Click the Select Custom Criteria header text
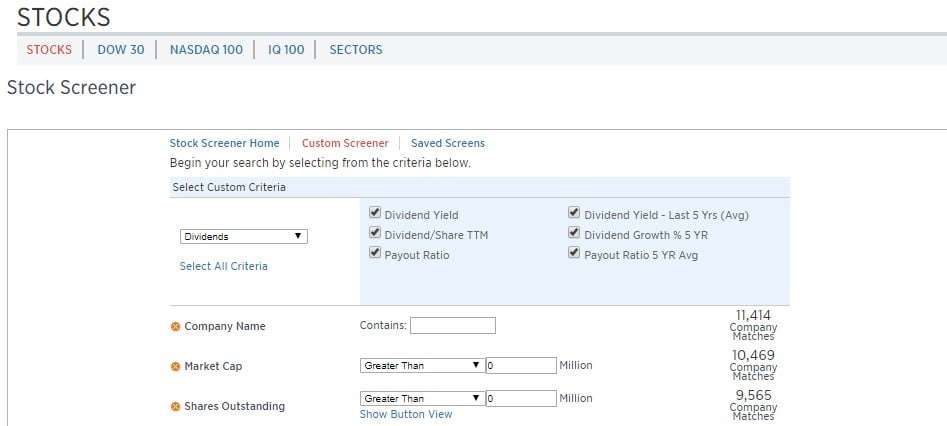947x426 pixels. click(x=229, y=187)
